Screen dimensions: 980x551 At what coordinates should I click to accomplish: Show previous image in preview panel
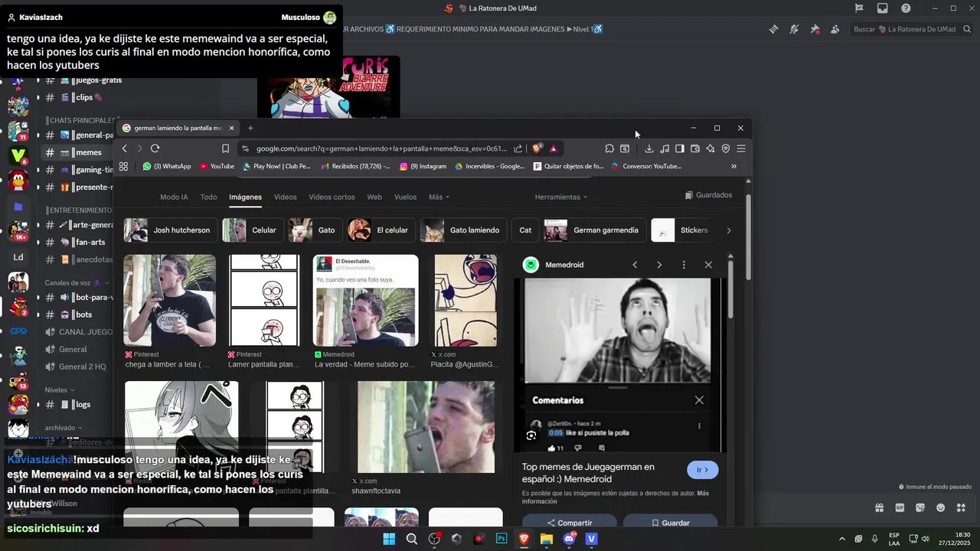pos(635,265)
